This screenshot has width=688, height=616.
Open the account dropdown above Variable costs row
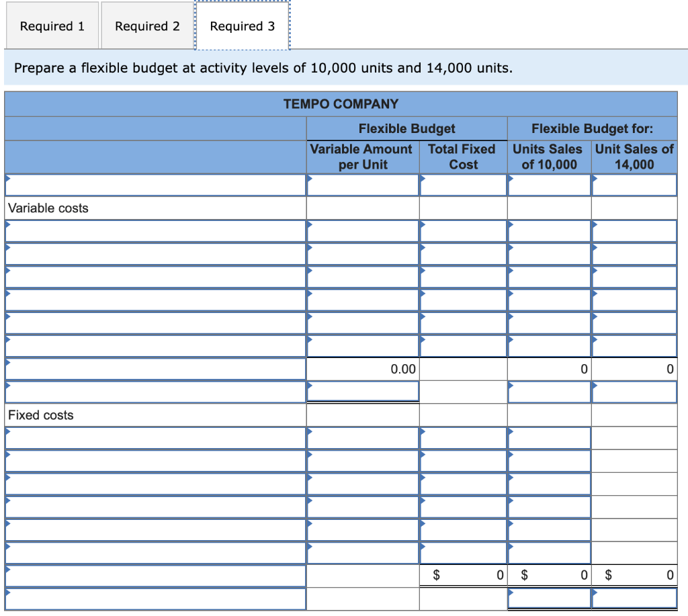[x=155, y=184]
